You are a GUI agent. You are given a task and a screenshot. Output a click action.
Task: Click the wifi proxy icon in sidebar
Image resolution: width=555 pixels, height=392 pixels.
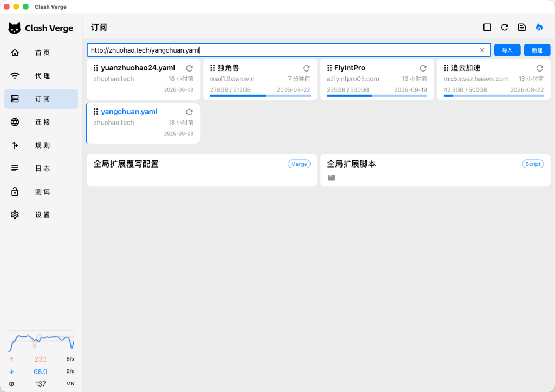(15, 76)
